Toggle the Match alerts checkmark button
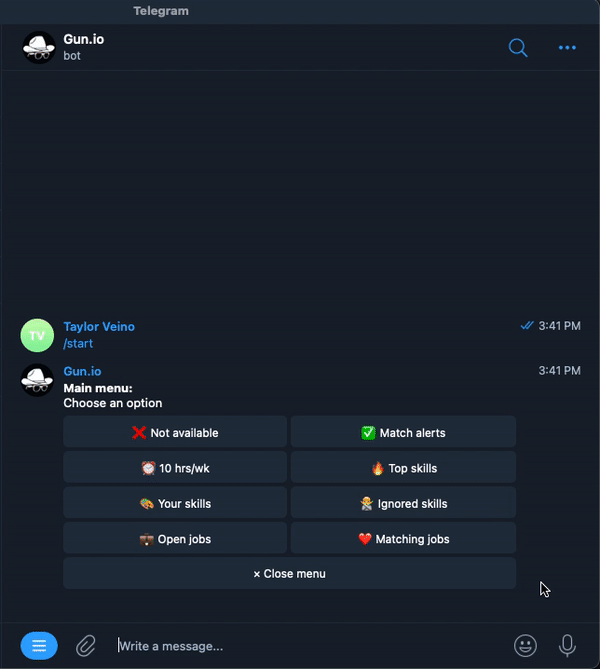Screen dimensions: 600x669 coord(403,432)
